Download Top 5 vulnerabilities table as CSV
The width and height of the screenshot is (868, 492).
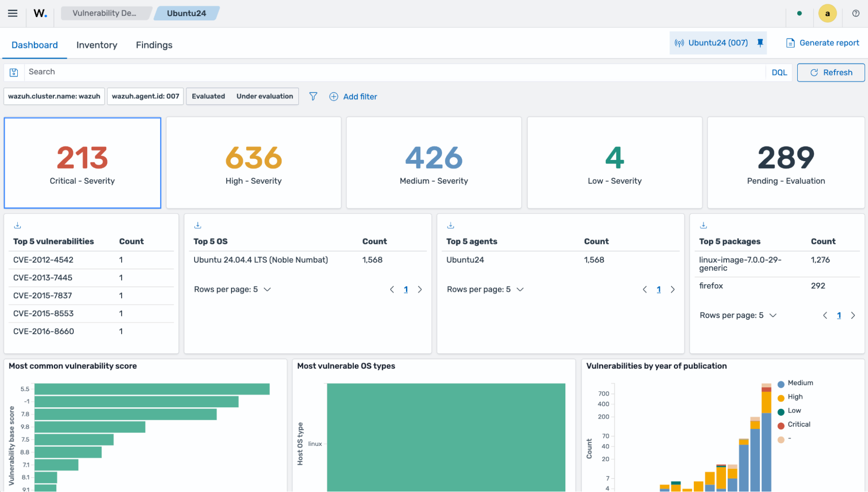click(17, 225)
